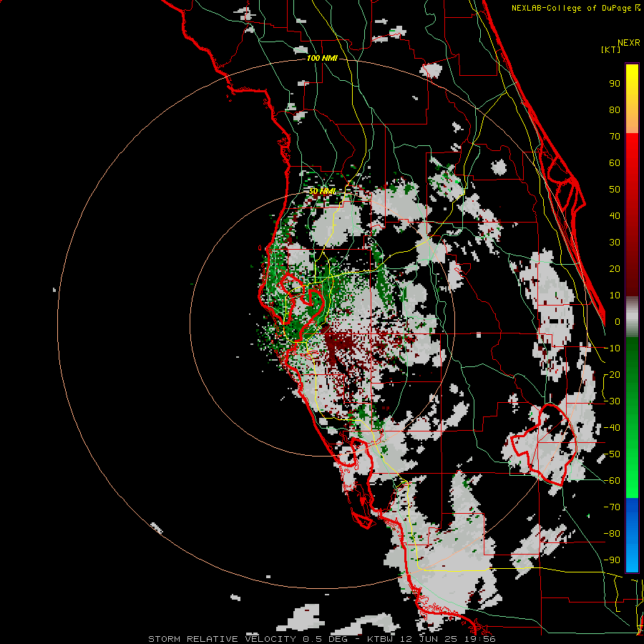644x644 pixels.
Task: Click the 60 value on the velocity scale
Action: 615,162
